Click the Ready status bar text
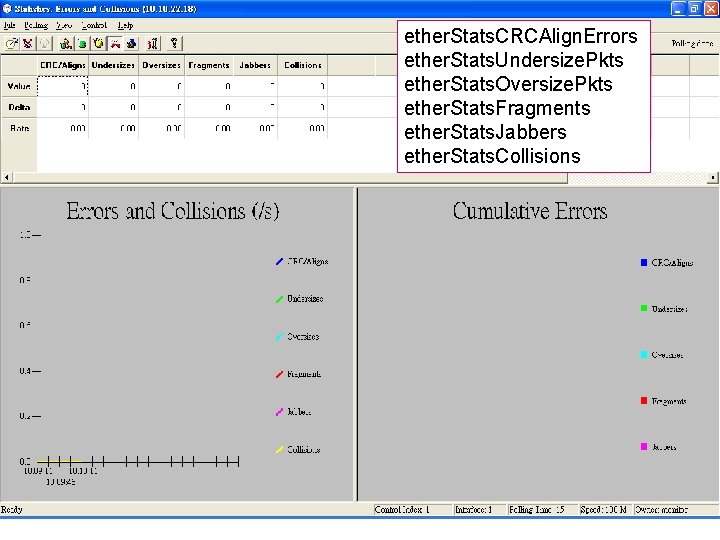 click(11, 510)
